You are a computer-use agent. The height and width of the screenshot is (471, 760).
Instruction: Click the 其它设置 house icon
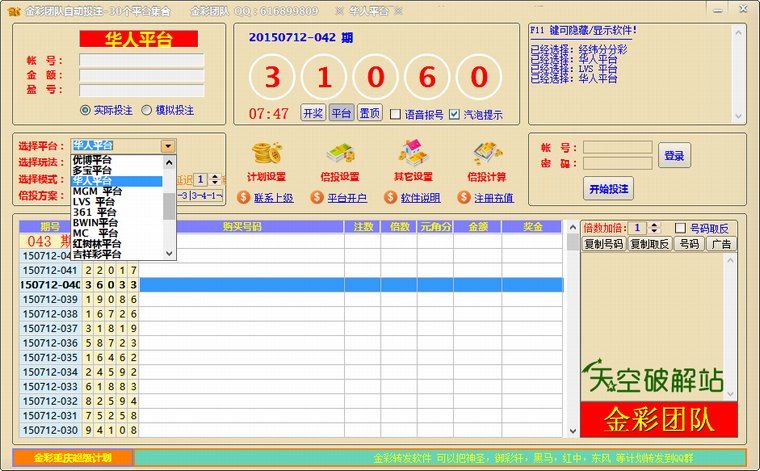(x=413, y=154)
